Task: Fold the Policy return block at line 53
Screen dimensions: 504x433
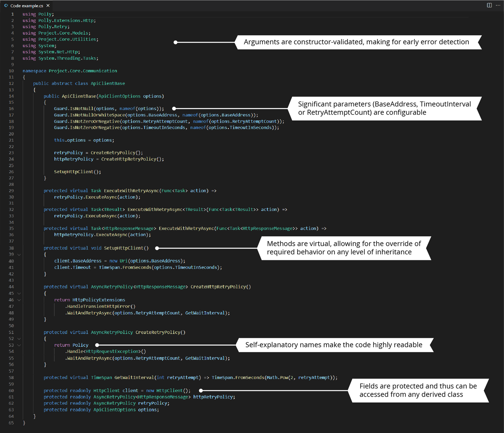Action: (18, 345)
